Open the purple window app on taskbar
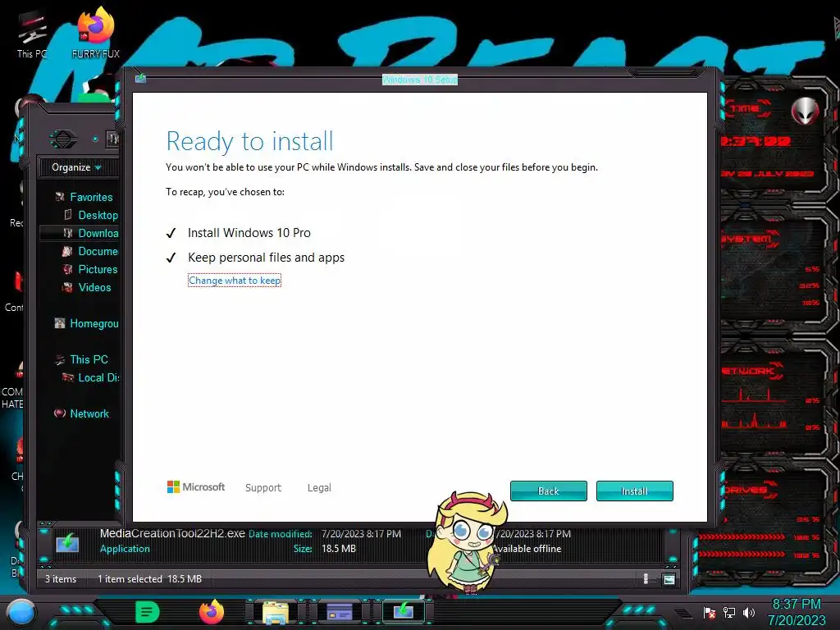Image resolution: width=840 pixels, height=630 pixels. tap(340, 612)
